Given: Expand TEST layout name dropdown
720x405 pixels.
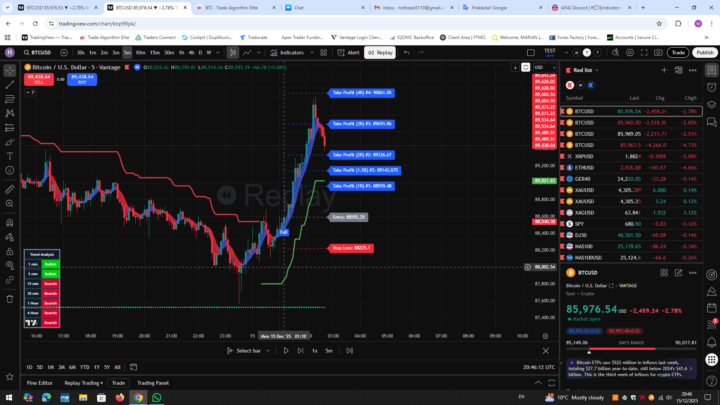Looking at the screenshot, I should (x=566, y=53).
